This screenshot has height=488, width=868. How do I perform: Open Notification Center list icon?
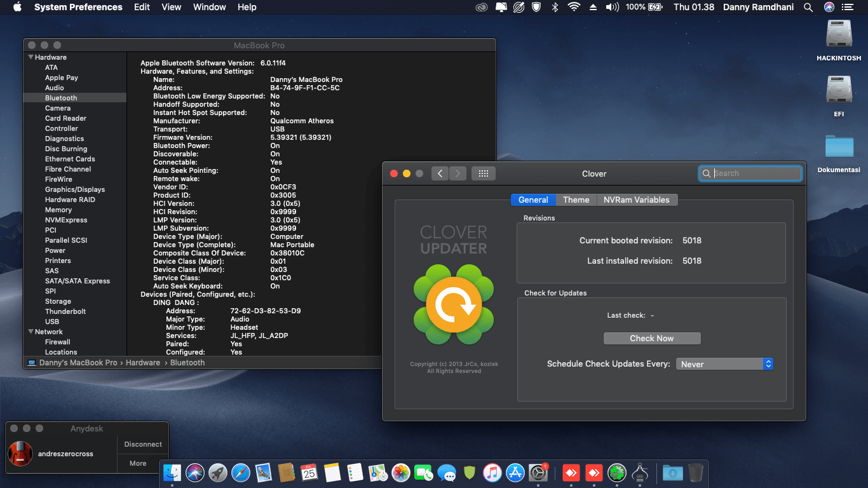point(848,7)
